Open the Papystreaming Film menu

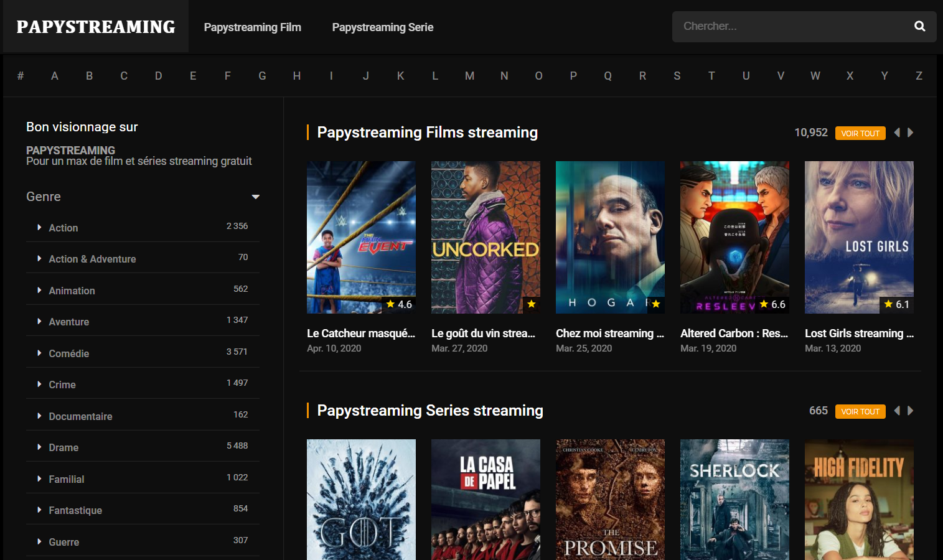253,27
